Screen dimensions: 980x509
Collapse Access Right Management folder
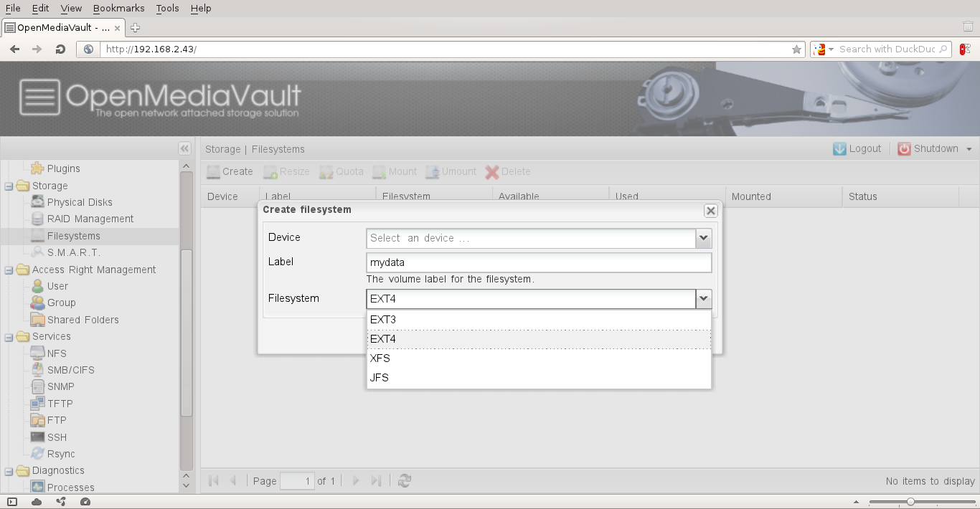pyautogui.click(x=9, y=270)
